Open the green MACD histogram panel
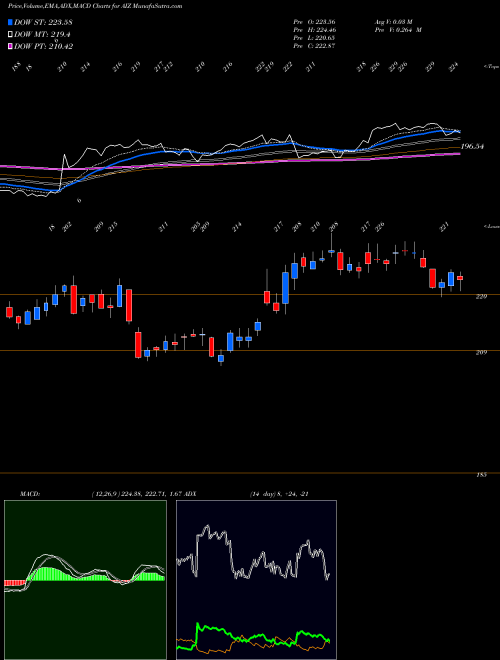The width and height of the screenshot is (500, 660). 85,580
